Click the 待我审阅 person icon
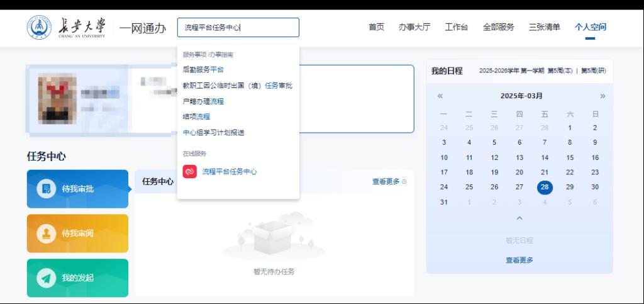 (x=46, y=234)
